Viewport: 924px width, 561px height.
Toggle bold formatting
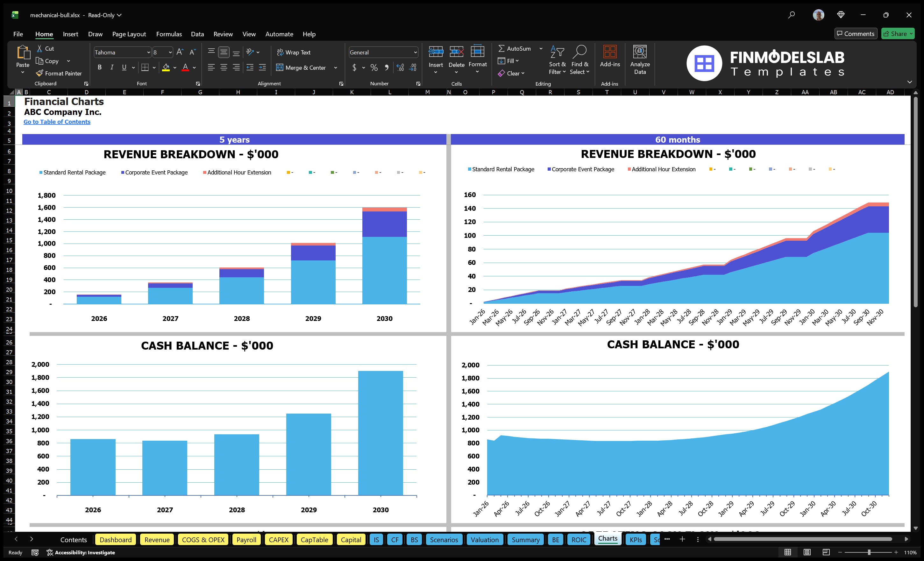point(99,67)
